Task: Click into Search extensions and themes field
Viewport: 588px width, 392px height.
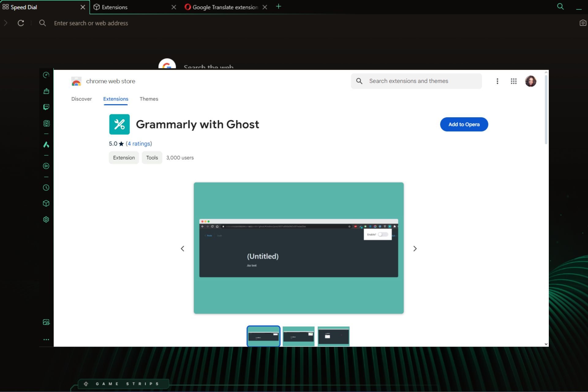Action: [416, 81]
